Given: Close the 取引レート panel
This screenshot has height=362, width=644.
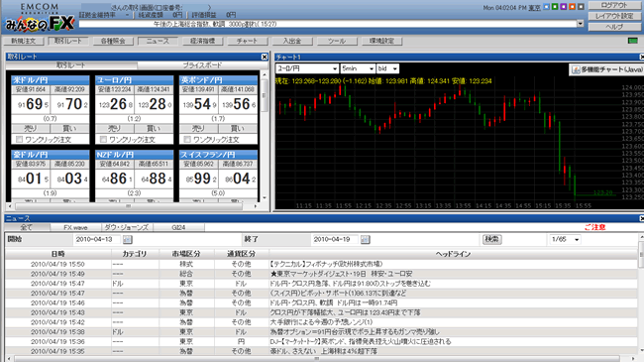Looking at the screenshot, I should (x=265, y=57).
